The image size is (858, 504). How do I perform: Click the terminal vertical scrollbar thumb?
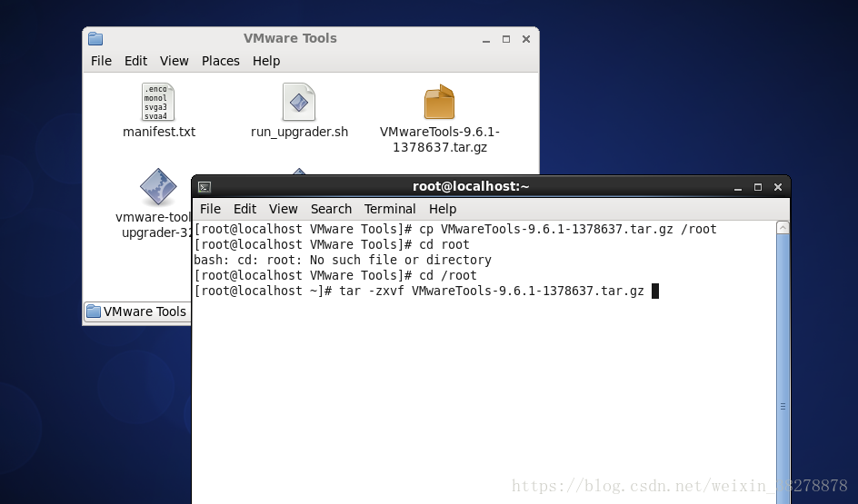(783, 370)
